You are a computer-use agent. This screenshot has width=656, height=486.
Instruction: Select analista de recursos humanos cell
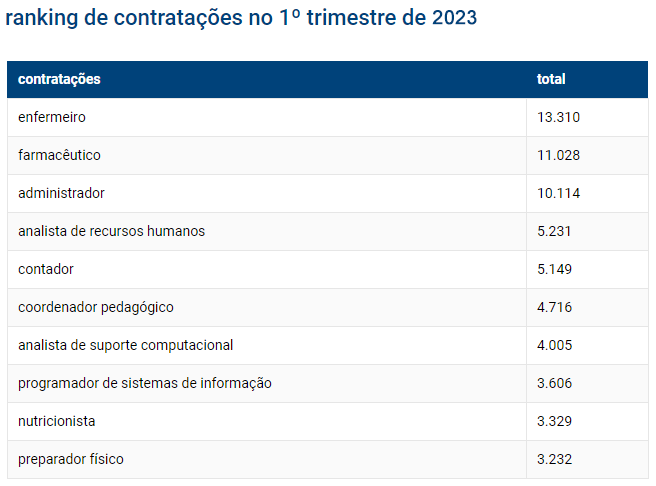click(111, 231)
